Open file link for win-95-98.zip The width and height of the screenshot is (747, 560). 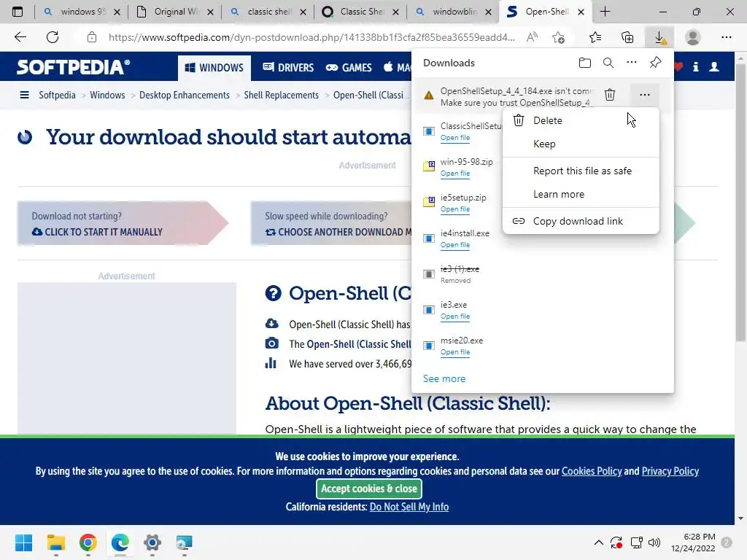coord(455,174)
